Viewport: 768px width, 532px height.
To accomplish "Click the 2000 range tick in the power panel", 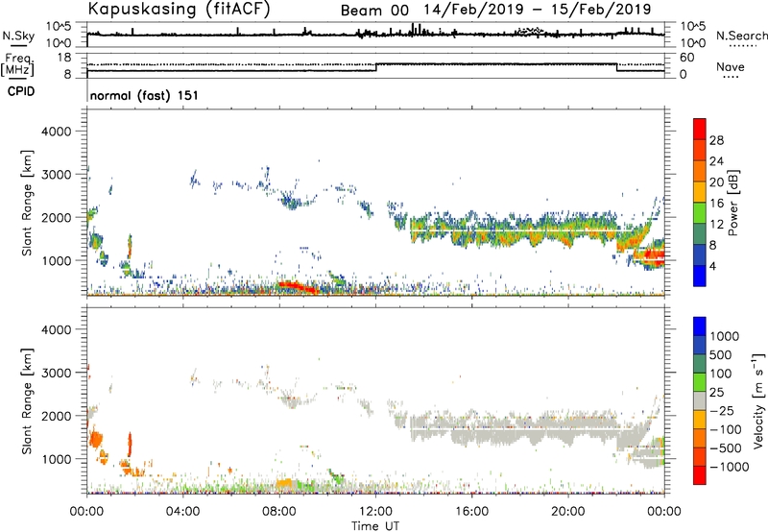I will [x=56, y=217].
